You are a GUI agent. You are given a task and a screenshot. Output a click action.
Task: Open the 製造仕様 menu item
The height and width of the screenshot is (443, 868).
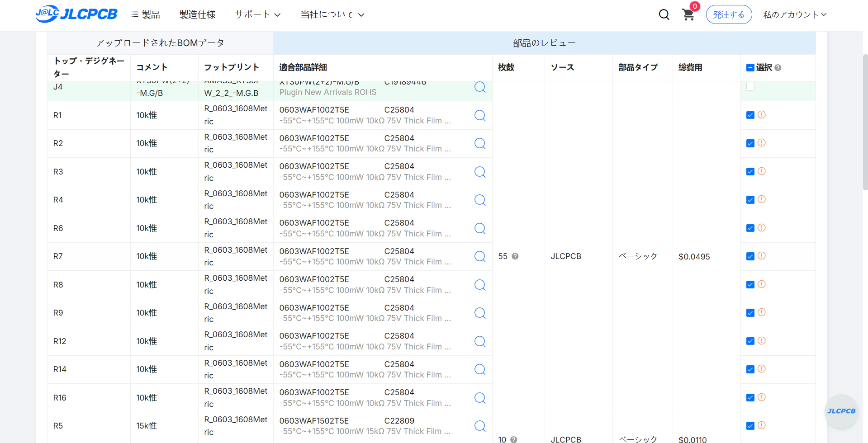pos(197,15)
